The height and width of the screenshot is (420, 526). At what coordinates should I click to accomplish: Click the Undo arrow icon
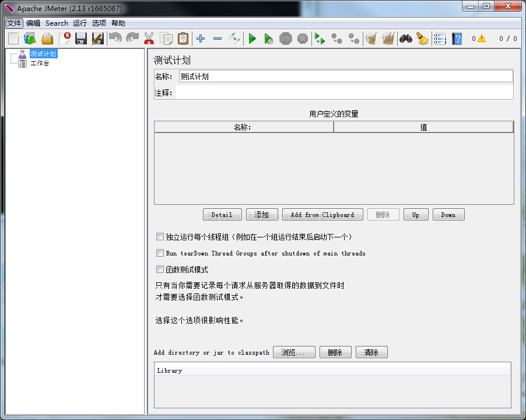pyautogui.click(x=115, y=38)
